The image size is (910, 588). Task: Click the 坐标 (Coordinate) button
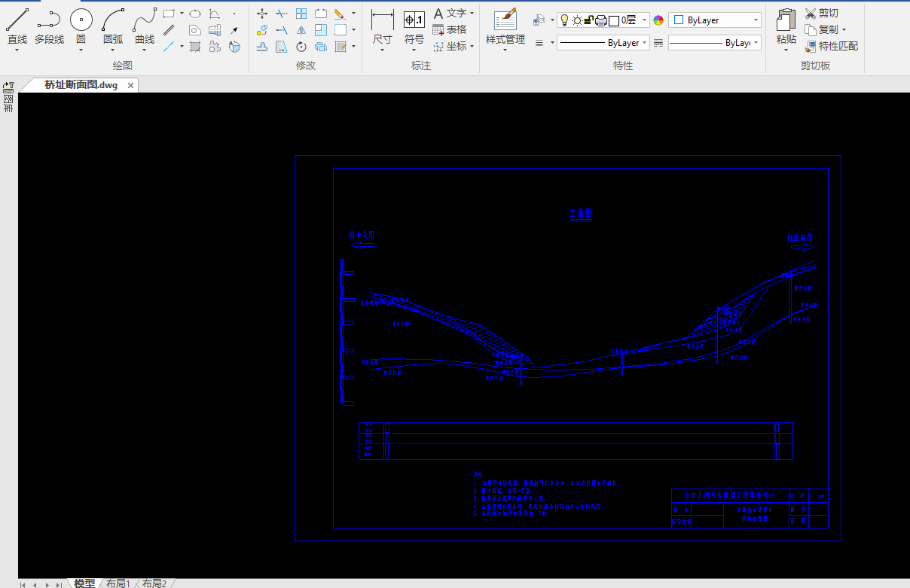point(450,47)
